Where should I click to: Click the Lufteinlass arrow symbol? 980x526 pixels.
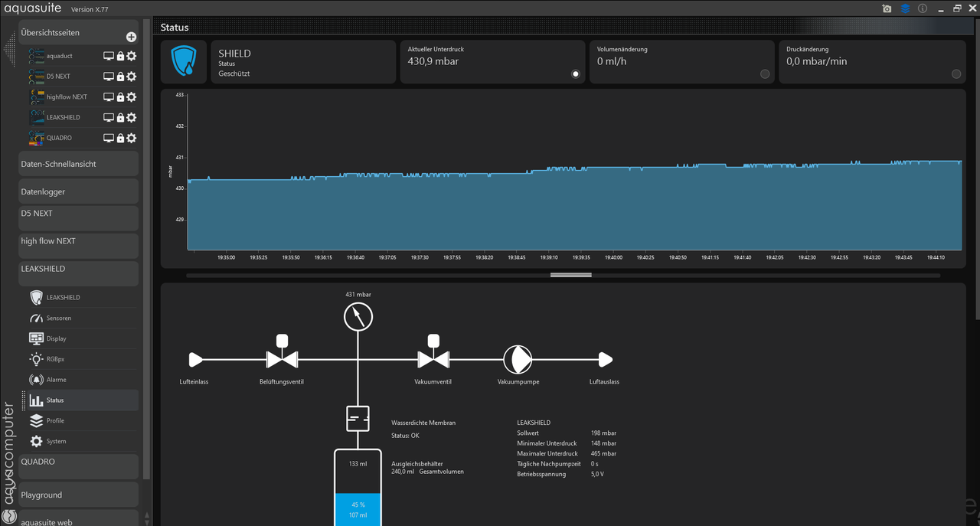click(196, 359)
